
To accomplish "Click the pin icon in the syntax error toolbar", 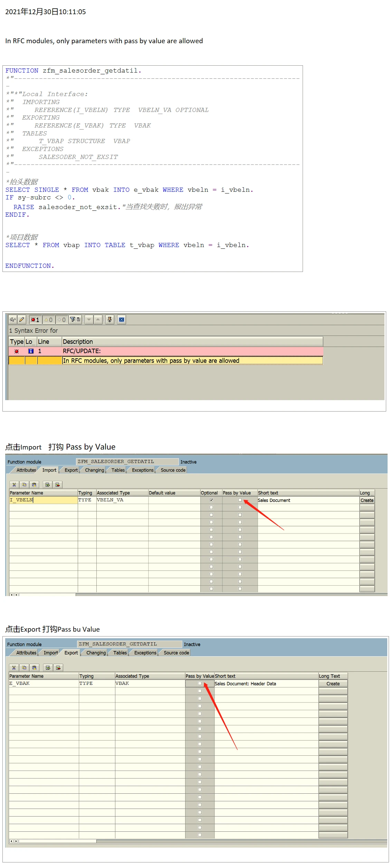I will pos(110,320).
